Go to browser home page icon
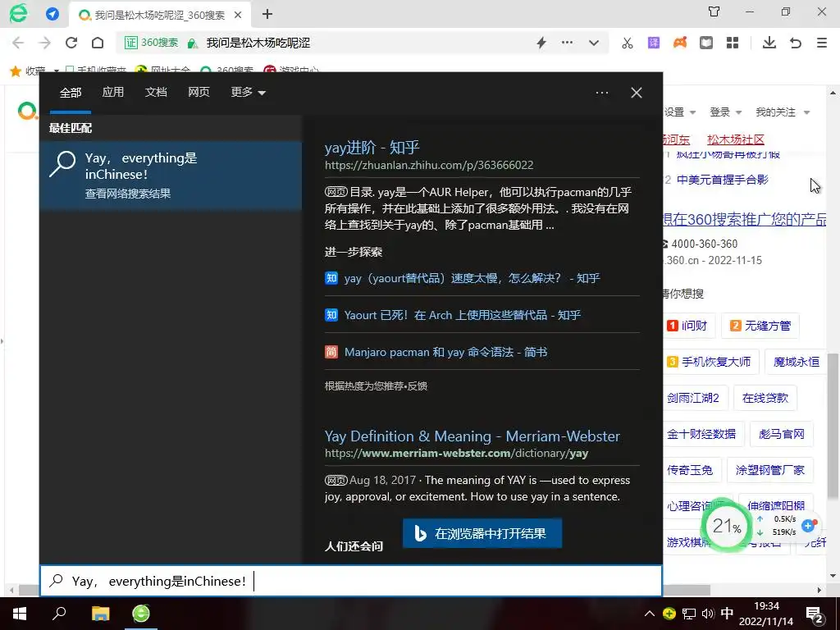The width and height of the screenshot is (840, 630). 98,43
